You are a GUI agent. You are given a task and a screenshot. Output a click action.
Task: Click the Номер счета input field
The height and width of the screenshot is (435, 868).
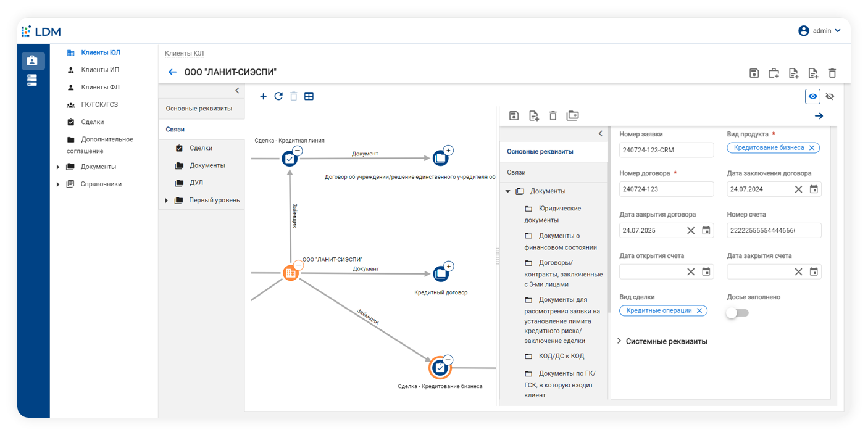[774, 230]
